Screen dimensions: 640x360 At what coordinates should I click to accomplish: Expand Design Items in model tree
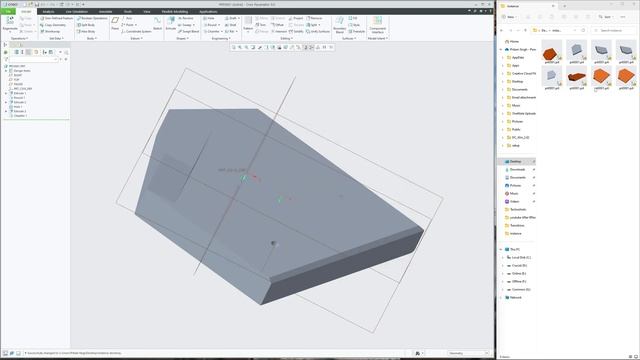click(x=6, y=71)
